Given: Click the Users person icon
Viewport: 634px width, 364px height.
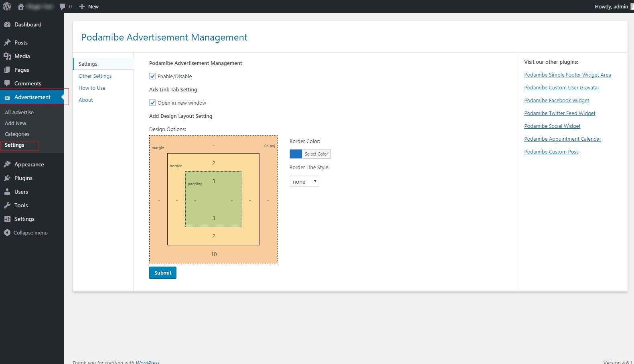Looking at the screenshot, I should pyautogui.click(x=7, y=192).
